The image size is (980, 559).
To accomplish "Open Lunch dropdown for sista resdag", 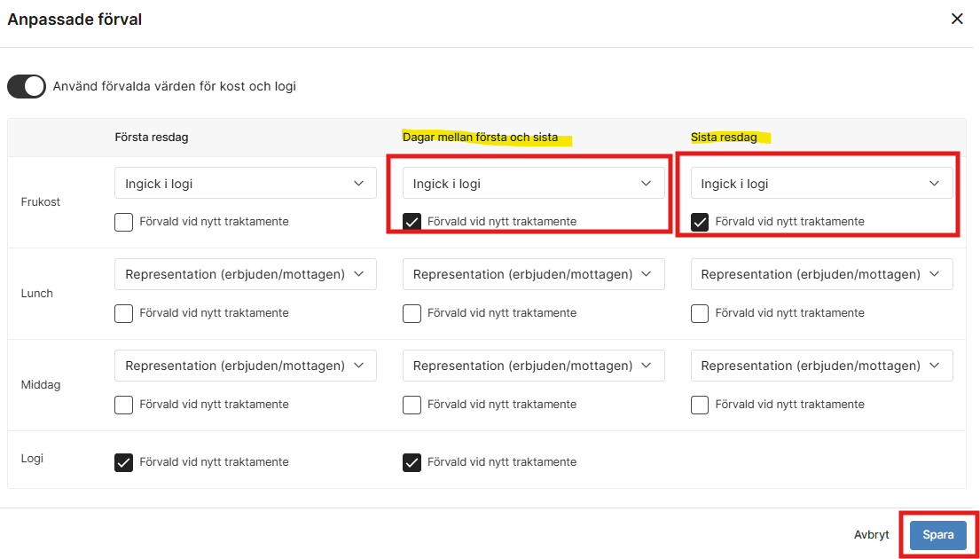I will (x=821, y=274).
